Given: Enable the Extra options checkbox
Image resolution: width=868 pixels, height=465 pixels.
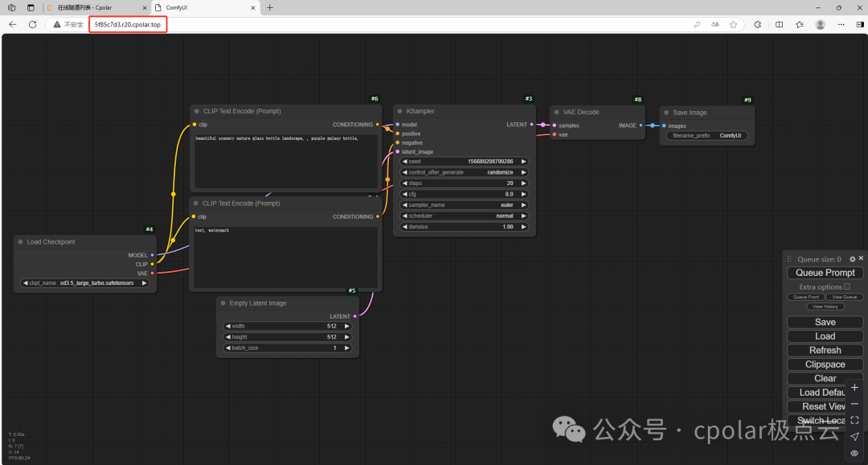Looking at the screenshot, I should click(x=846, y=286).
